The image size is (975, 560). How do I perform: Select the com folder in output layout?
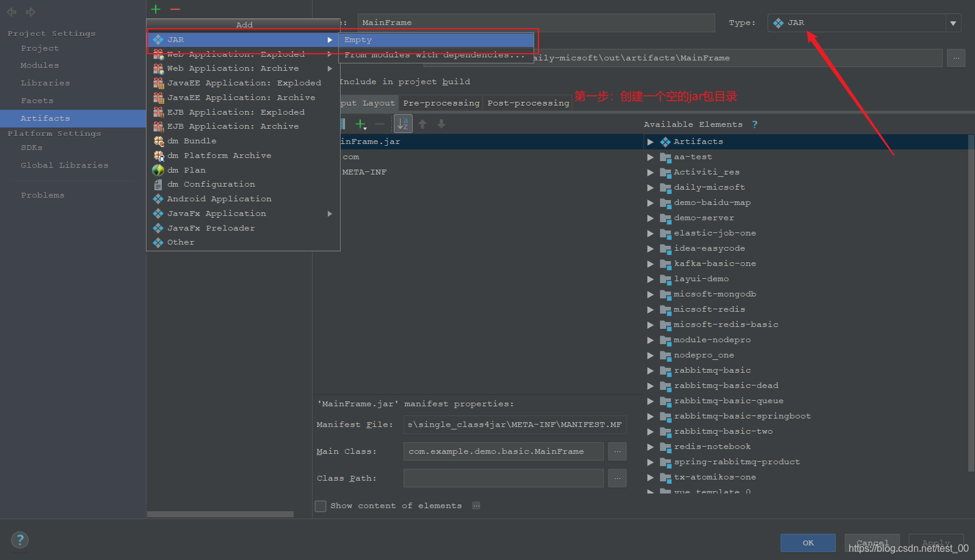pos(351,157)
